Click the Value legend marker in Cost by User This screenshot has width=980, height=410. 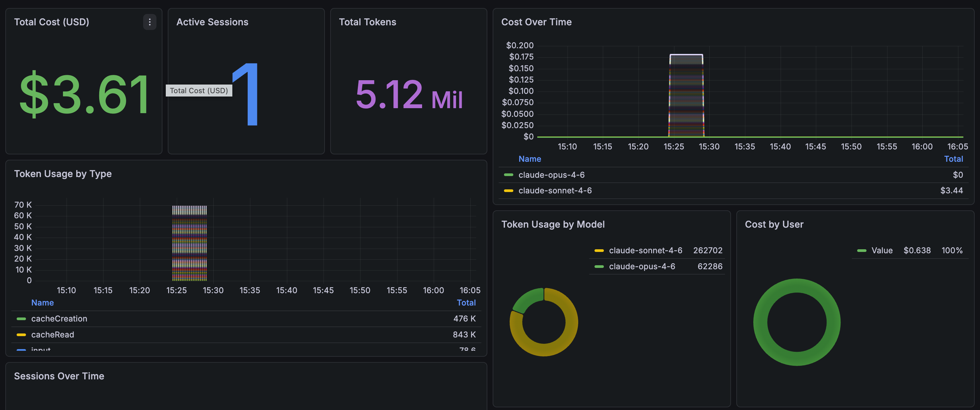863,250
